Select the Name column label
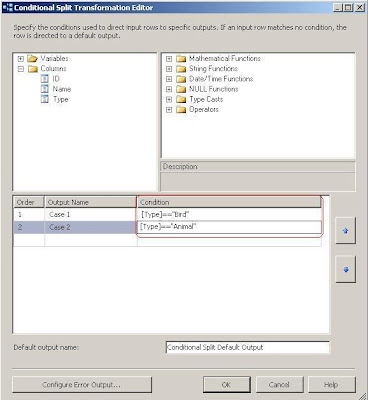This screenshot has width=368, height=400. click(x=62, y=89)
